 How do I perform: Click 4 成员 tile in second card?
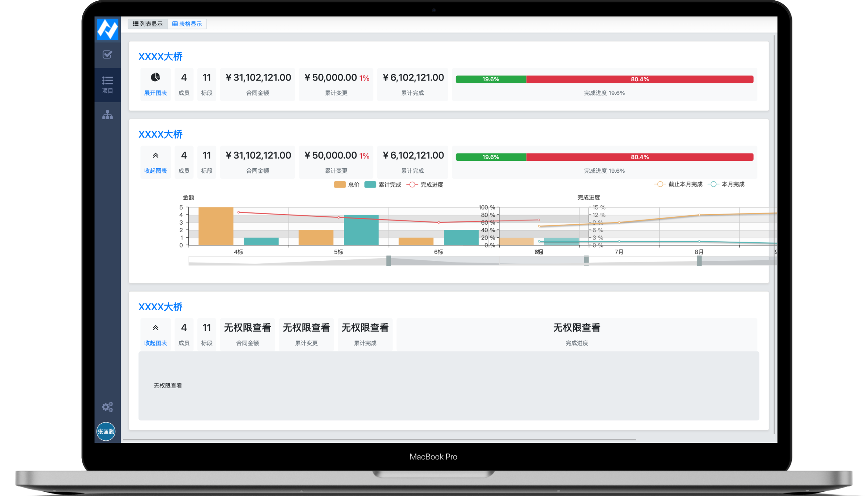point(184,162)
